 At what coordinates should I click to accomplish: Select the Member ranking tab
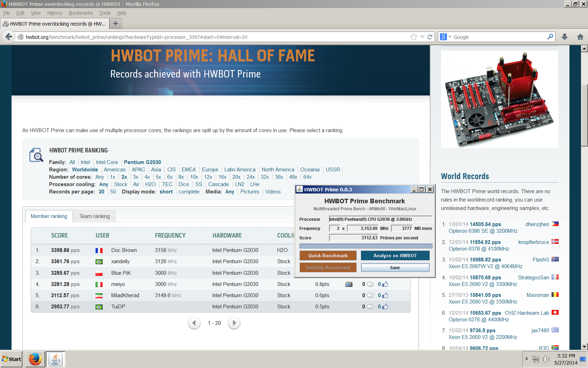pos(49,216)
